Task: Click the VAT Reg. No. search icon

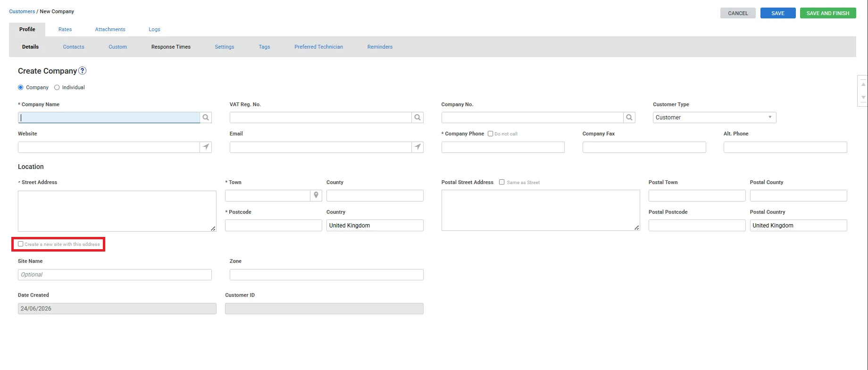Action: coord(417,118)
